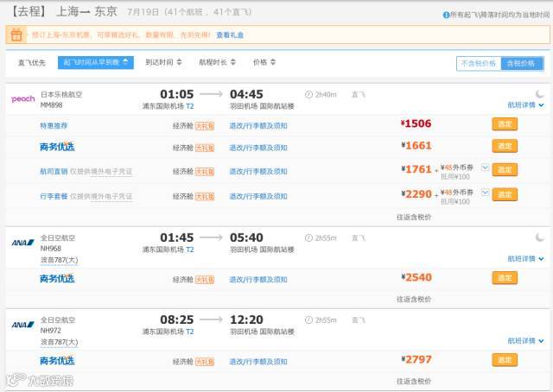Viewport: 553px width, 392px height.
Task: Toggle the coupon checkbox on ¥1761 fare
Action: 486,168
